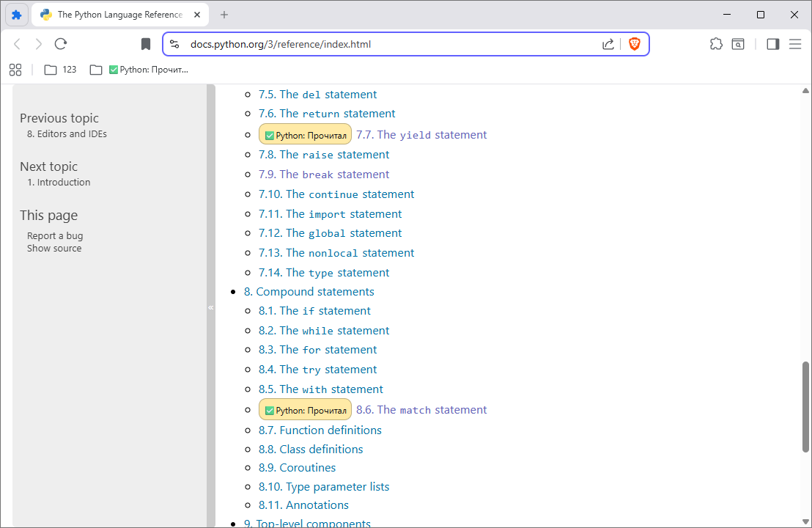Open the 123 bookmarks folder
The height and width of the screenshot is (528, 812).
[61, 70]
